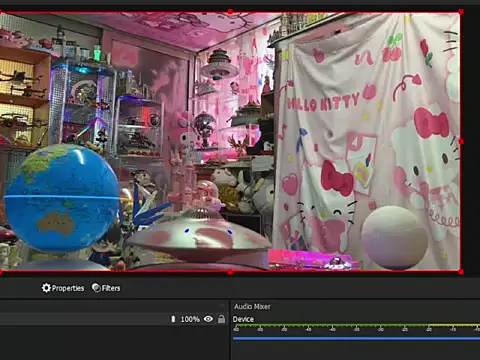Screen dimensions: 480x360
Task: Click the top-right red resize handle of the preview
Action: coord(461,12)
